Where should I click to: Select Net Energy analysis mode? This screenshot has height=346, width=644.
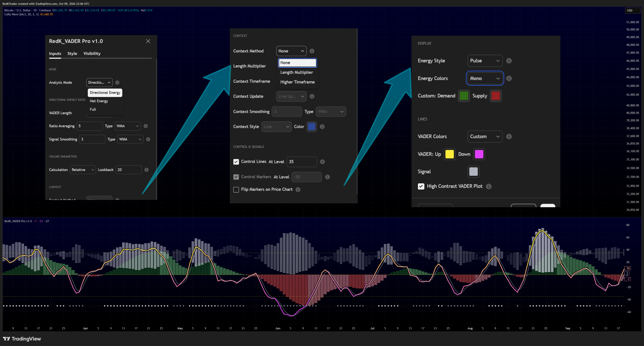tap(99, 101)
